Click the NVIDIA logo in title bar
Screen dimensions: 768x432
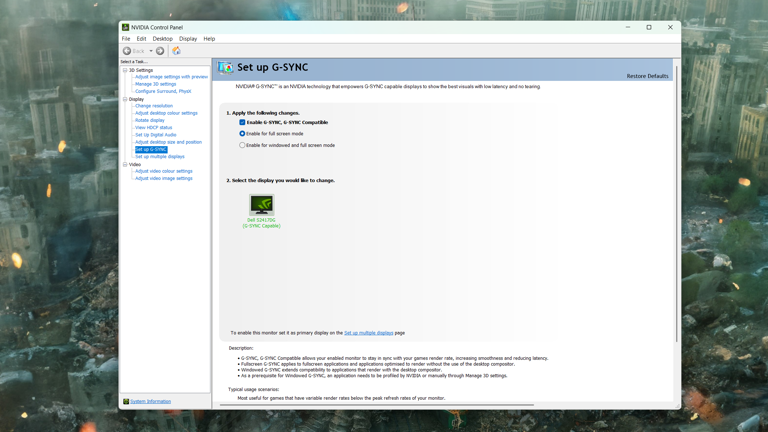125,27
